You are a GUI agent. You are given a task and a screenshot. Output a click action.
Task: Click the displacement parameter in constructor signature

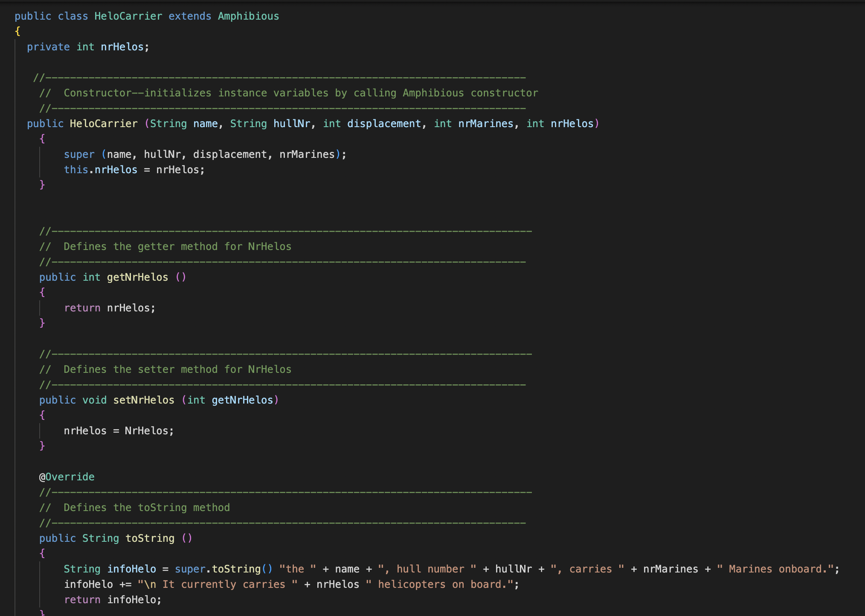click(x=384, y=124)
